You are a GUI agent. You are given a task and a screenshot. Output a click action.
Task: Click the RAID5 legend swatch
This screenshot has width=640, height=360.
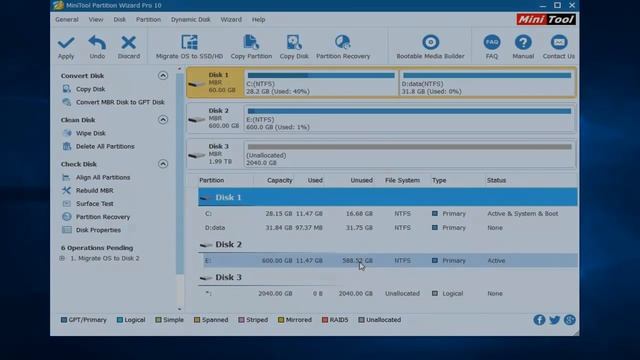[x=325, y=320]
